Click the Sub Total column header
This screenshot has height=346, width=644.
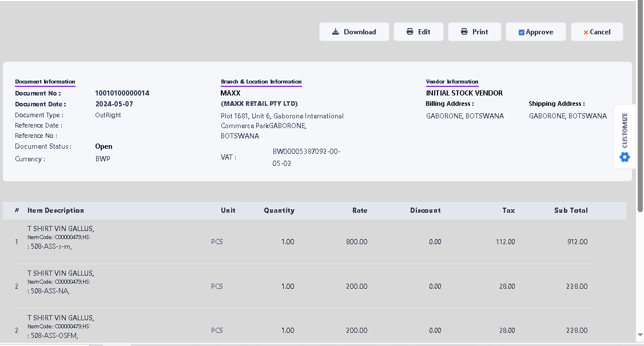click(571, 210)
